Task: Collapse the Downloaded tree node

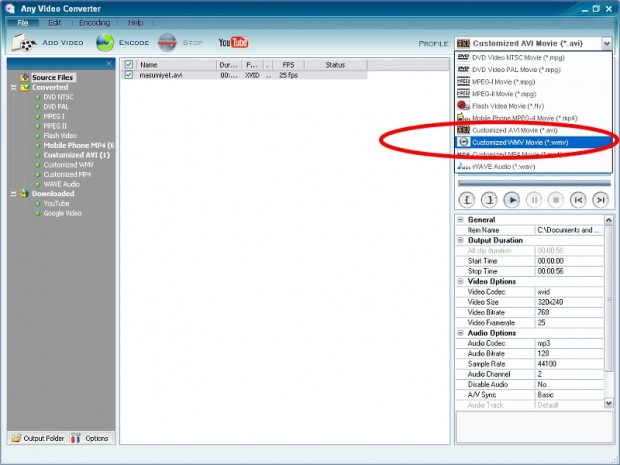Action: tap(13, 194)
